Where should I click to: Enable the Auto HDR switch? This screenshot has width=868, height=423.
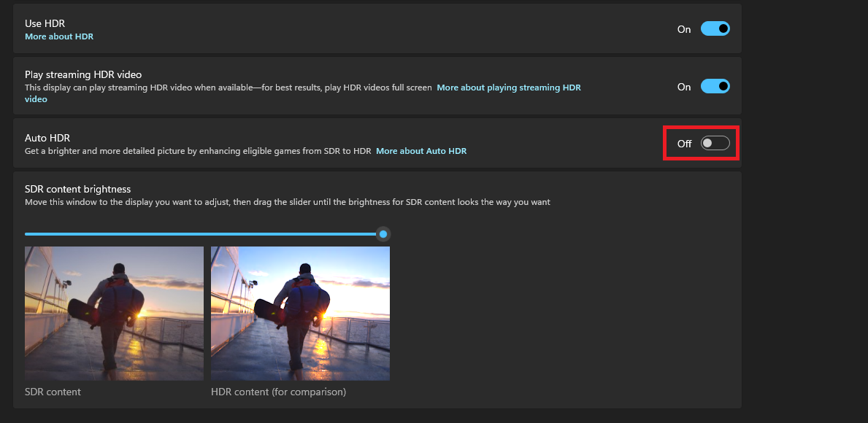pyautogui.click(x=715, y=143)
